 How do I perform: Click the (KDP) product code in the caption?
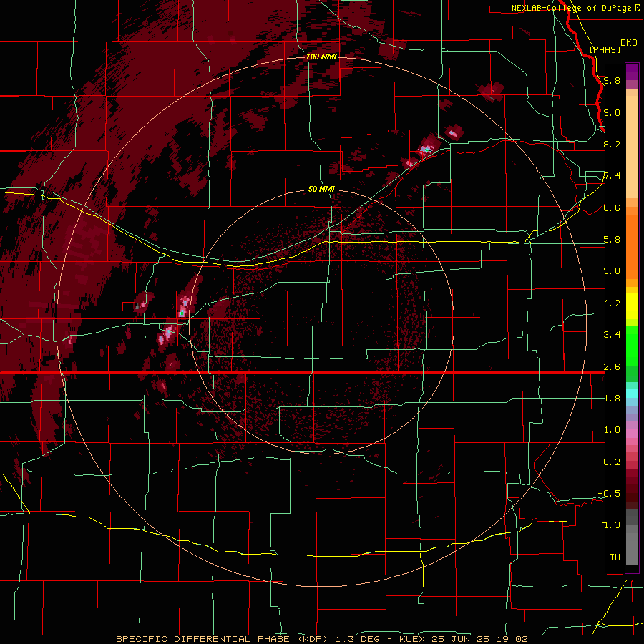click(x=312, y=639)
